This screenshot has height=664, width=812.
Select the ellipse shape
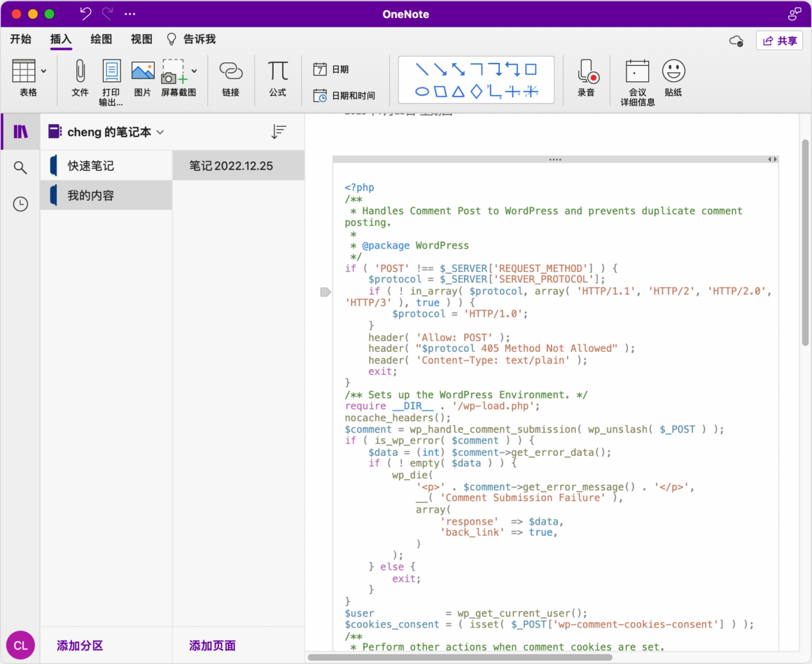coord(422,92)
